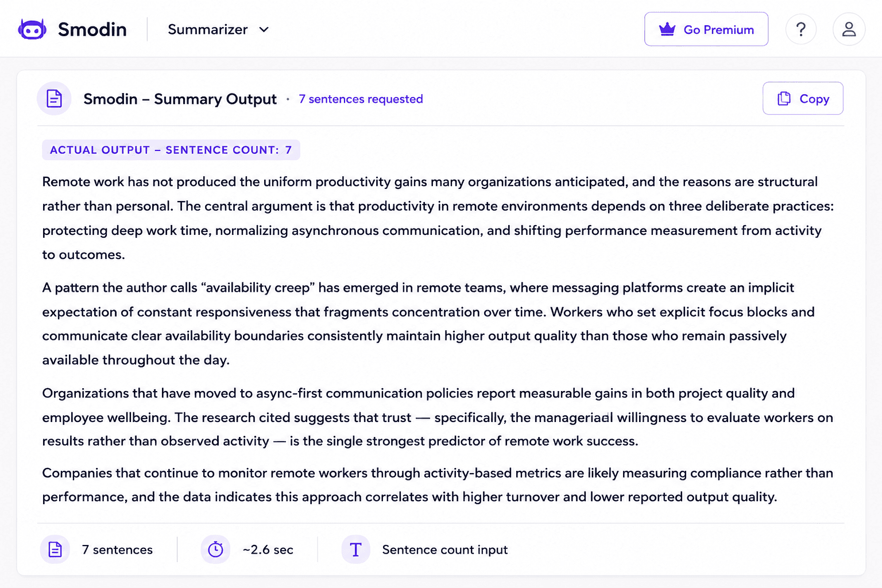This screenshot has height=588, width=882.
Task: Click the Actual Output sentence count badge
Action: point(171,150)
